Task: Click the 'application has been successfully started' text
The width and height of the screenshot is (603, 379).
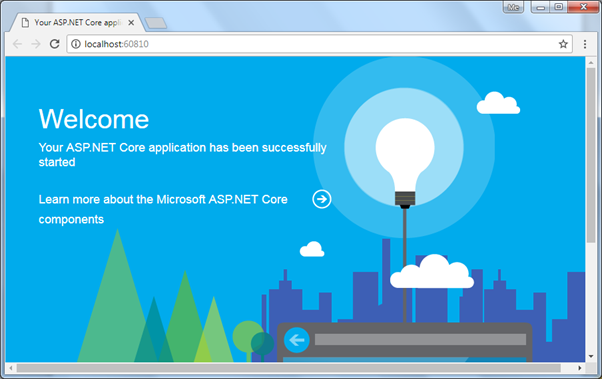Action: pyautogui.click(x=183, y=155)
